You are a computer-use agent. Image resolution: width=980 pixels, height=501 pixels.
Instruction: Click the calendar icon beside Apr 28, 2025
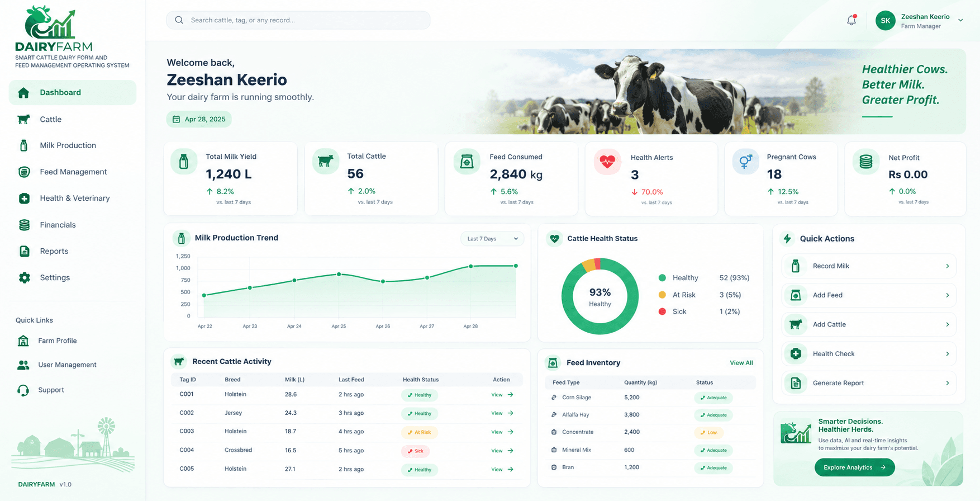point(176,119)
